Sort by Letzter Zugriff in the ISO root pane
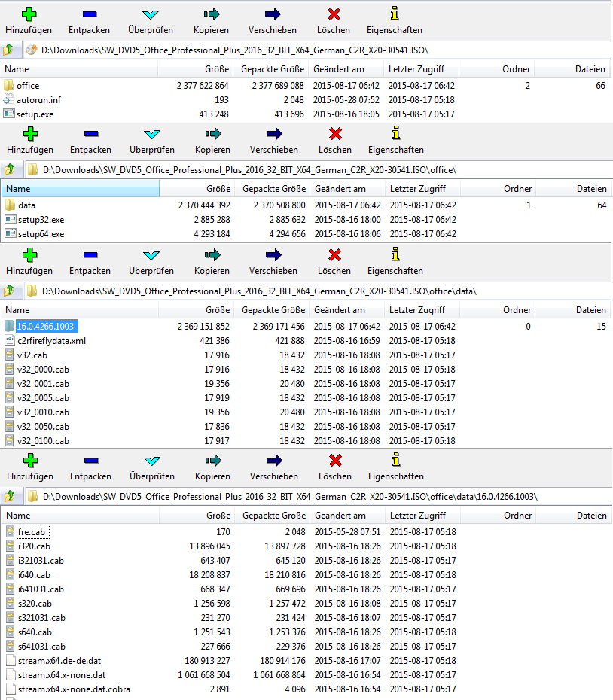The image size is (613, 700). pyautogui.click(x=420, y=69)
